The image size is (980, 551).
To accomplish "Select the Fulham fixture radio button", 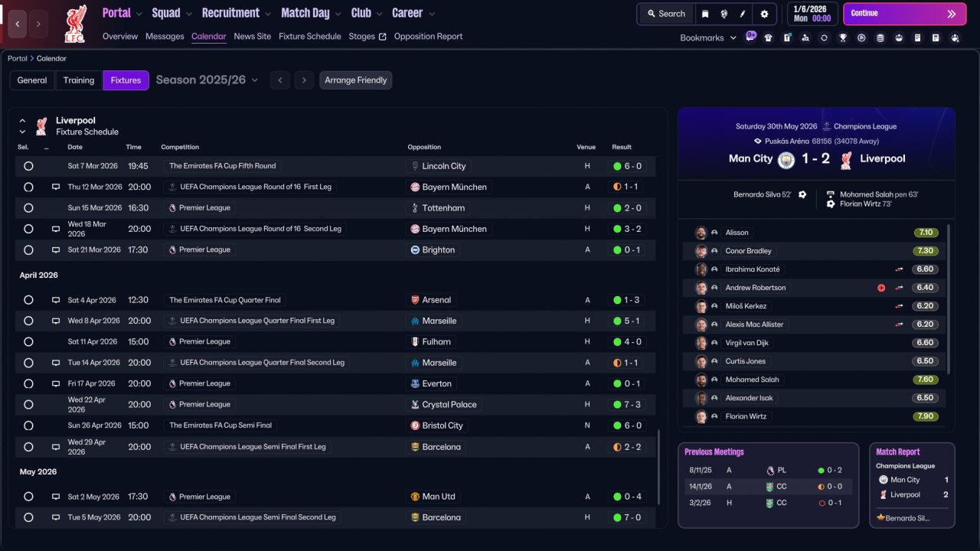I will coord(28,342).
